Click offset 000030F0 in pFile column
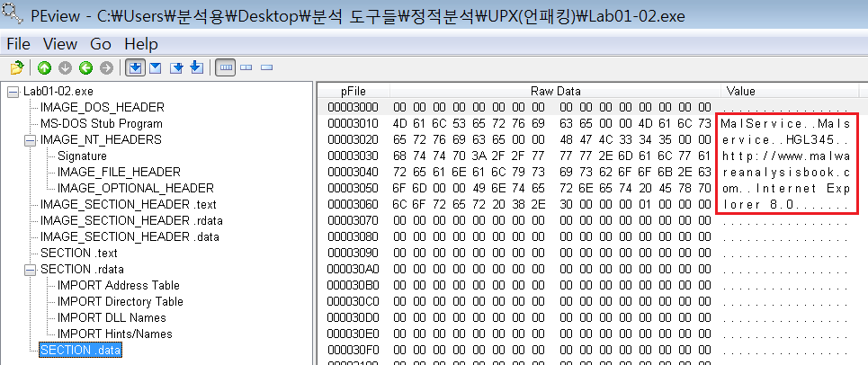Image resolution: width=868 pixels, height=365 pixels. click(x=353, y=351)
